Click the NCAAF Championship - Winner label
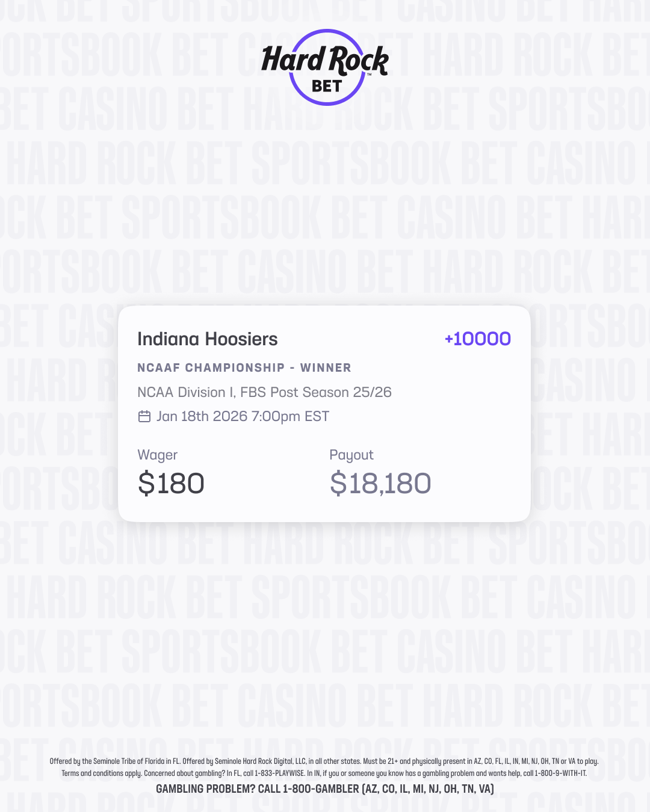The width and height of the screenshot is (650, 812). click(244, 368)
